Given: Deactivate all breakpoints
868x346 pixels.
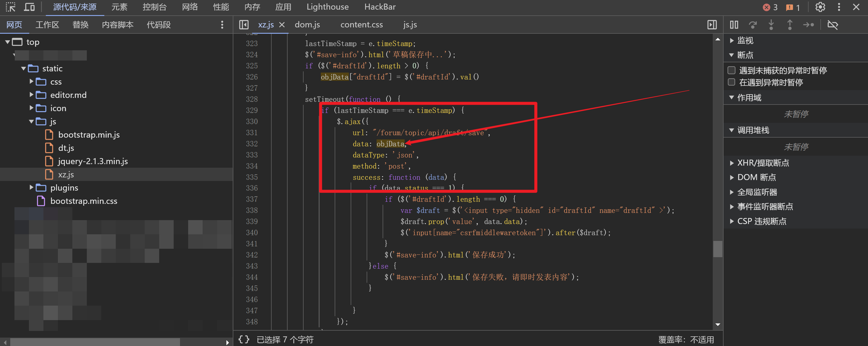Looking at the screenshot, I should [x=833, y=25].
